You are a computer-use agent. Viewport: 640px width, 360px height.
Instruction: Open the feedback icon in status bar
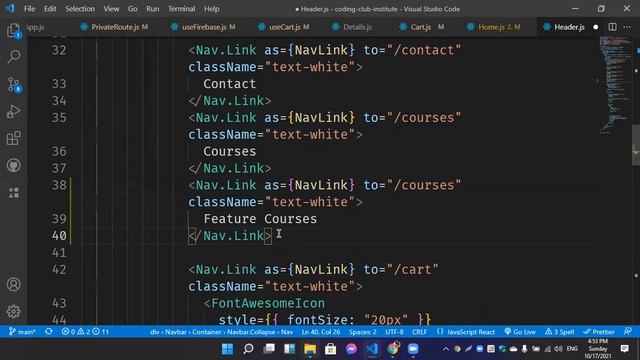628,331
